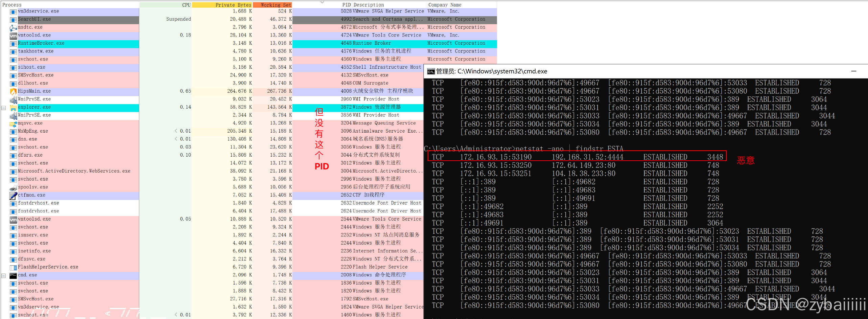
Task: Click the cmd.exe window title bar icon
Action: pos(431,71)
